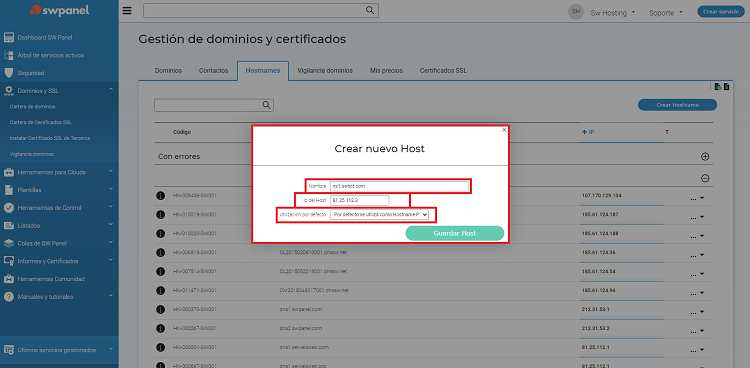Image resolution: width=750 pixels, height=368 pixels.
Task: Click code HN-007514-SW001
Action: pyautogui.click(x=194, y=271)
